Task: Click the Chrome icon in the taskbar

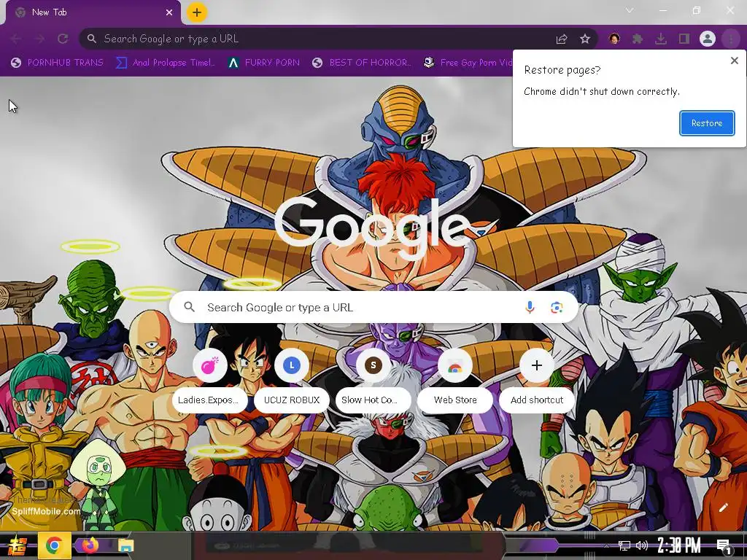Action: [54, 545]
